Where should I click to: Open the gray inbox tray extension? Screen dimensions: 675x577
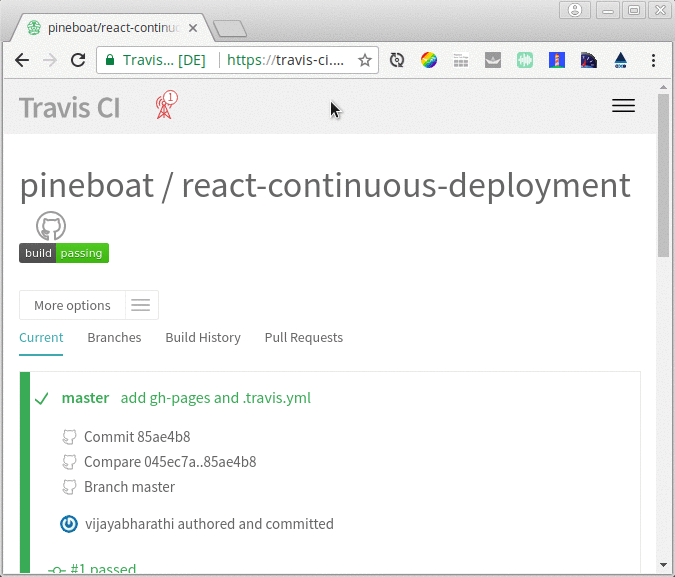pyautogui.click(x=493, y=60)
